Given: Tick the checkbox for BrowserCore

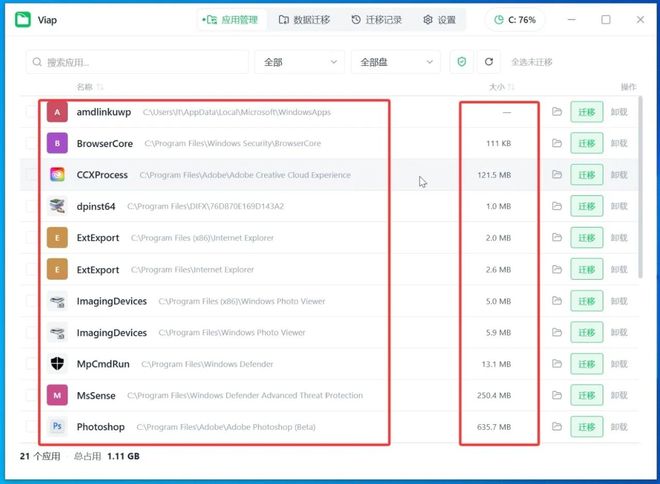Looking at the screenshot, I should click(x=31, y=144).
